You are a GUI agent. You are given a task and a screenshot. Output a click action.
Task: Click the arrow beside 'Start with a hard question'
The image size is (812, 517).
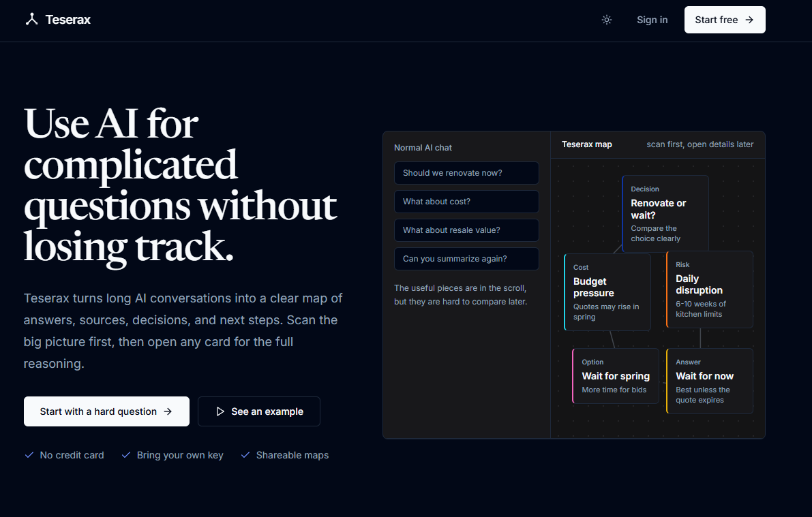(168, 411)
